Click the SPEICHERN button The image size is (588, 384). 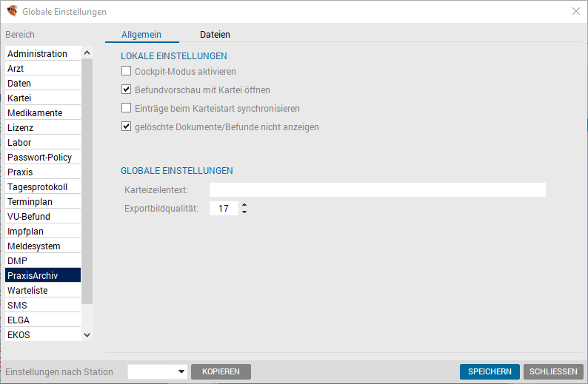point(490,371)
